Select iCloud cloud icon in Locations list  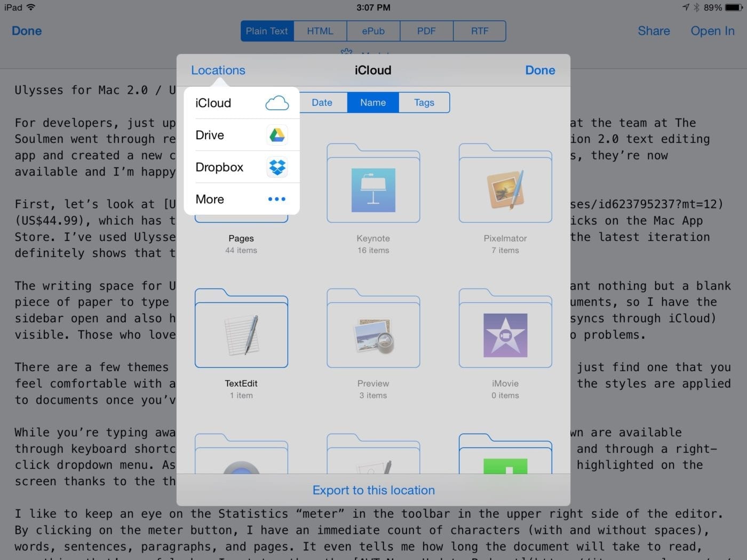pyautogui.click(x=276, y=103)
